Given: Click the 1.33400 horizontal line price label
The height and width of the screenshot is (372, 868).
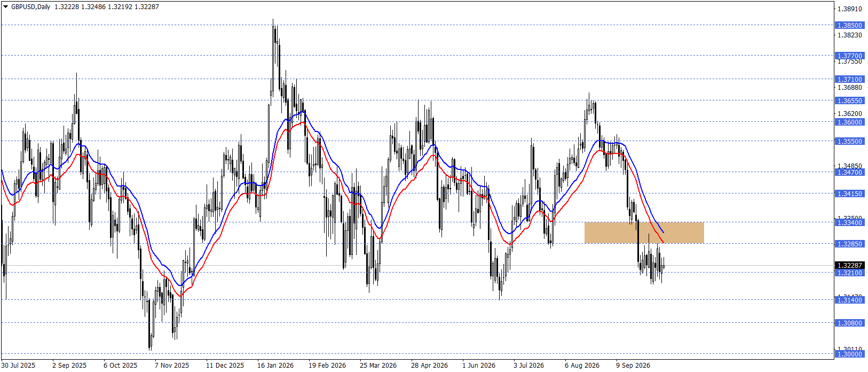Looking at the screenshot, I should [x=849, y=222].
